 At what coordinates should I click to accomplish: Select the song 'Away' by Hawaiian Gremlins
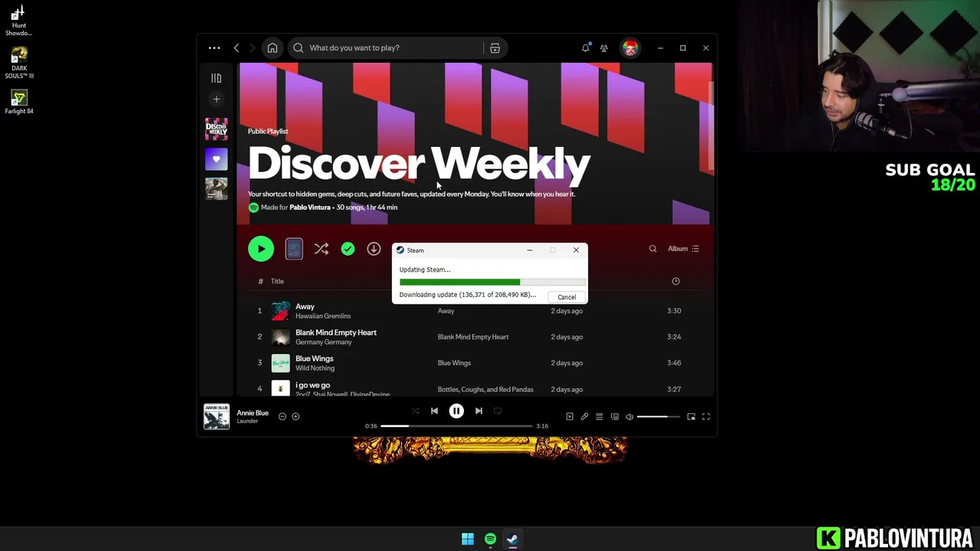point(305,306)
